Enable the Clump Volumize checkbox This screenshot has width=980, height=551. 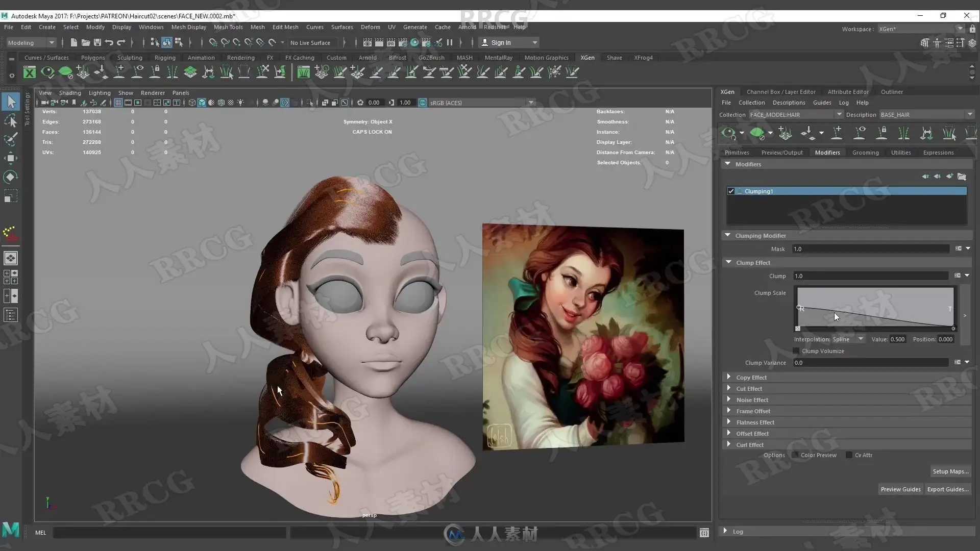coord(796,351)
